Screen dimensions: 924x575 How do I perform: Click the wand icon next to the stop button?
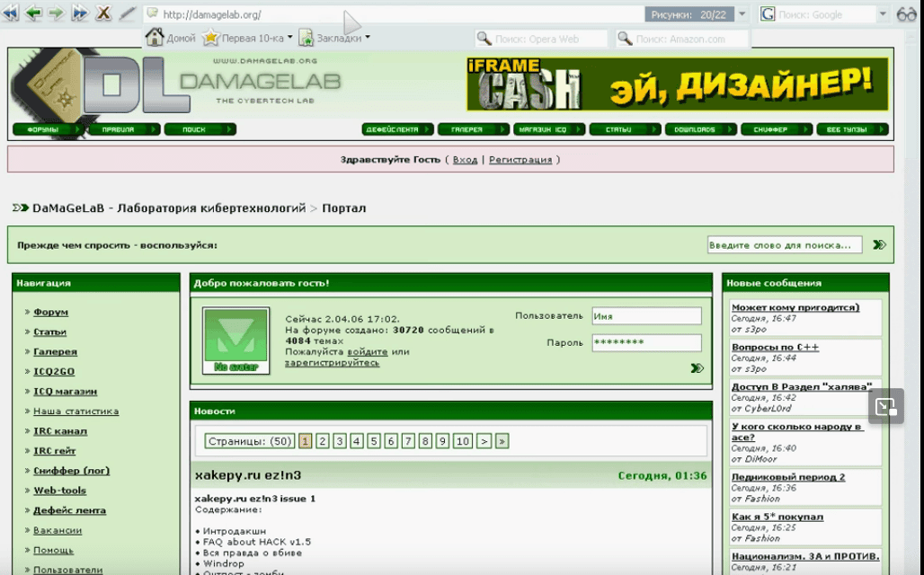[128, 13]
